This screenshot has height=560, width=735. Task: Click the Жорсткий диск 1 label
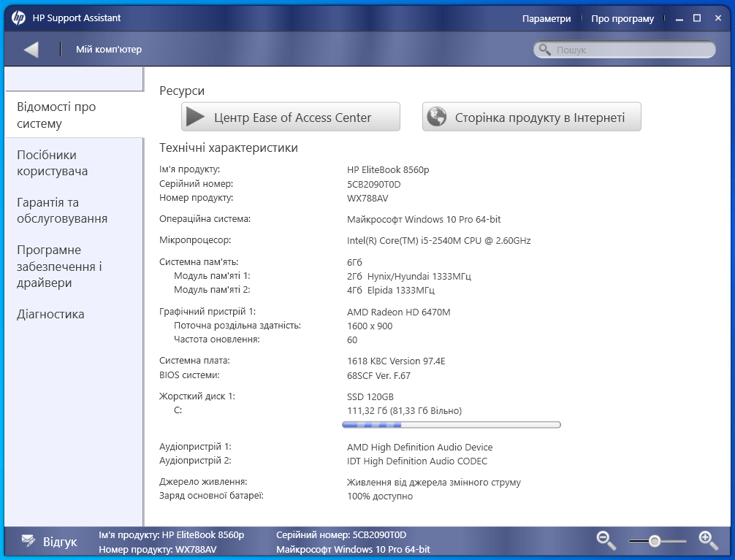(197, 396)
